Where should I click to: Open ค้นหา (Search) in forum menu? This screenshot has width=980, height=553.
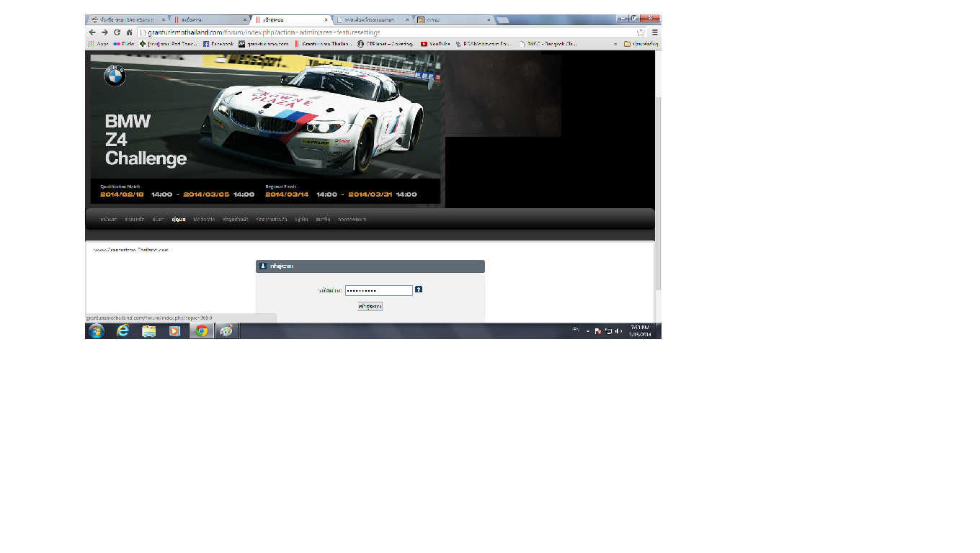click(x=158, y=219)
